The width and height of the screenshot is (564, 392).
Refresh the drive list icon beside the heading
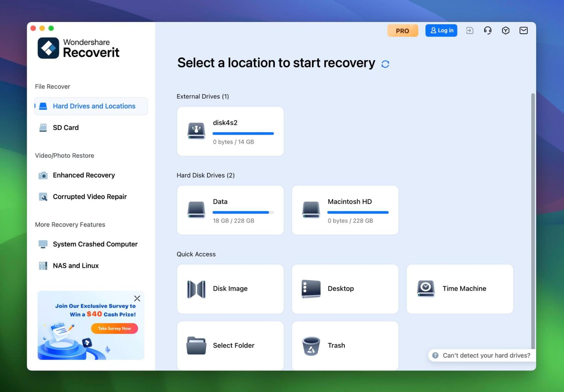[x=385, y=64]
